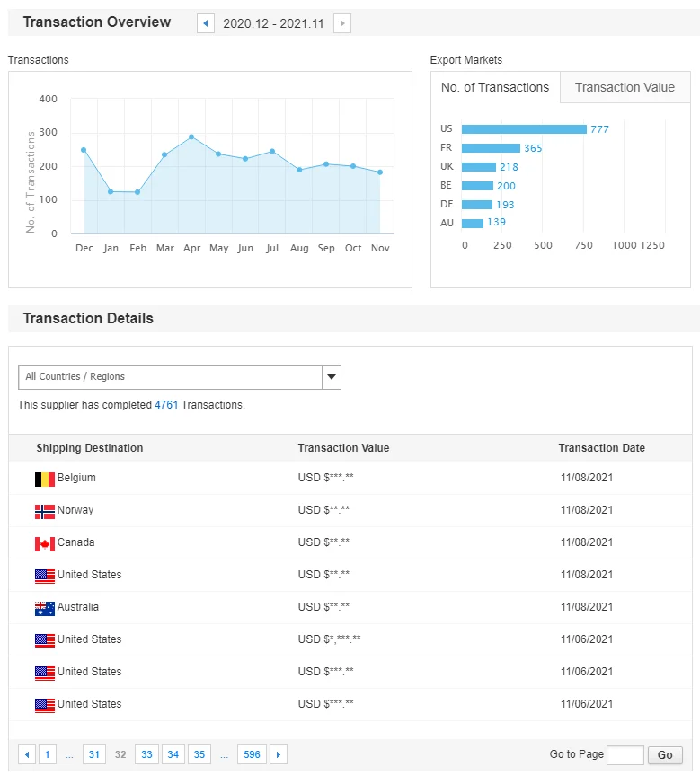Viewport: 700px width, 784px height.
Task: Click the Go button
Action: coord(665,755)
